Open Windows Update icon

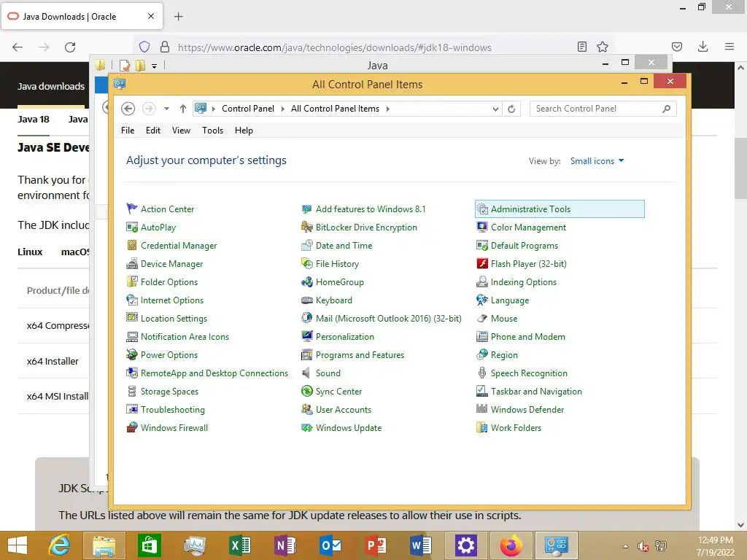click(307, 427)
